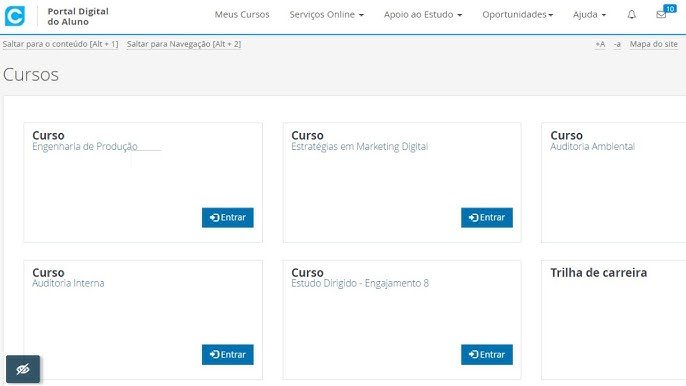Click the Estudo Dirigido - Engajamento 8 text
The width and height of the screenshot is (686, 386).
tap(360, 284)
